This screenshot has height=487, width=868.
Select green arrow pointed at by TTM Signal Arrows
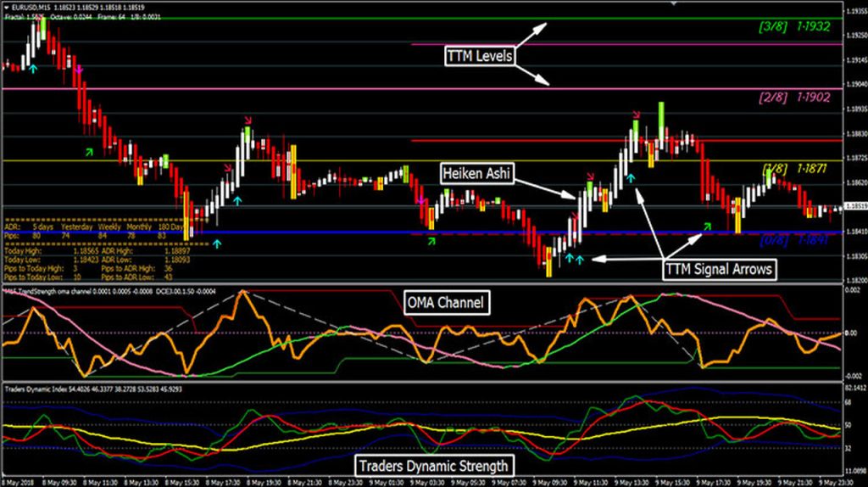click(708, 225)
